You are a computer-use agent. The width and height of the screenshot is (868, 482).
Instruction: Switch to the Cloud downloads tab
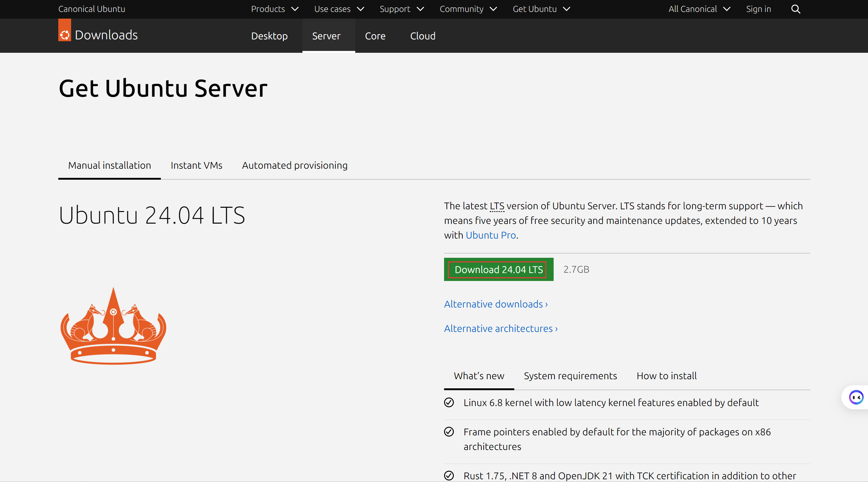[x=422, y=36]
